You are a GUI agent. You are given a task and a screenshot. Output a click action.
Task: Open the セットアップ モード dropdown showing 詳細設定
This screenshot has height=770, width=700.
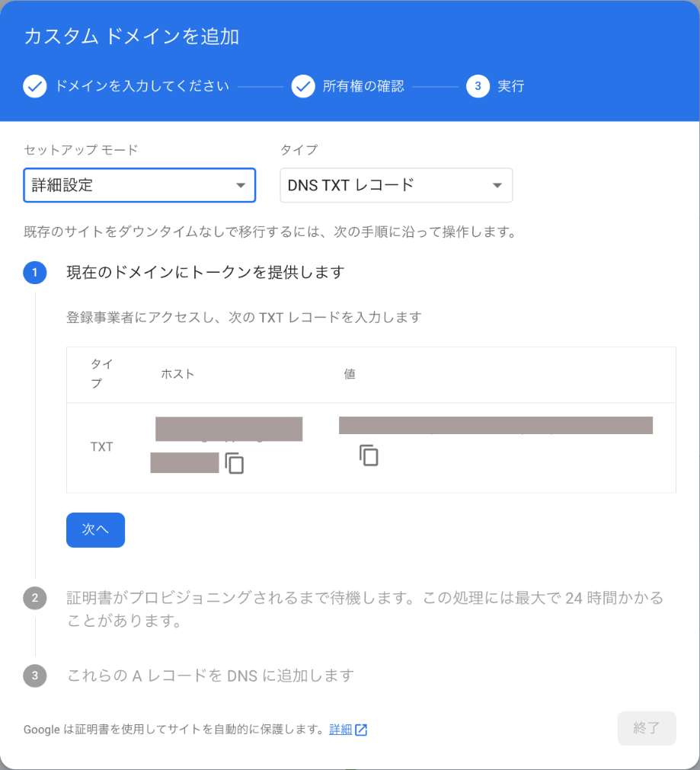139,185
